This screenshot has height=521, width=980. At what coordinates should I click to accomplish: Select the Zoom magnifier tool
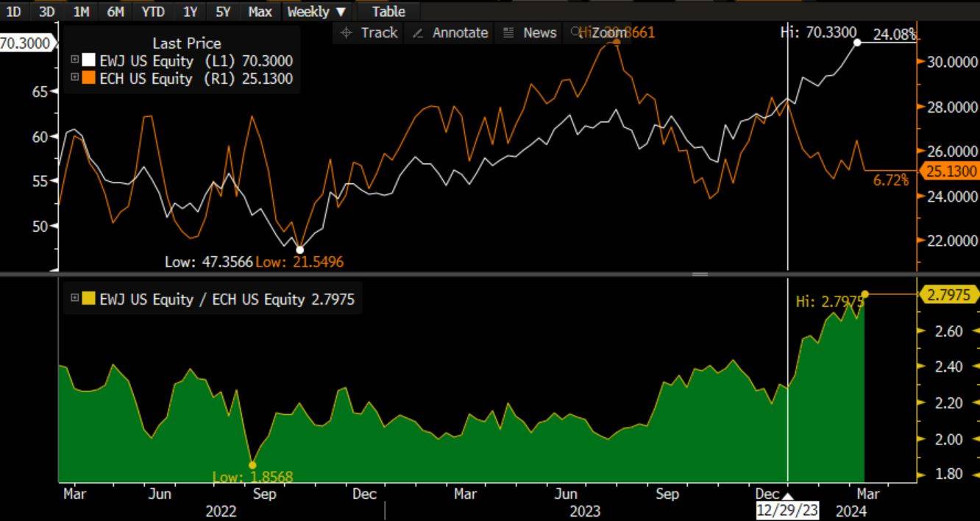pos(598,33)
